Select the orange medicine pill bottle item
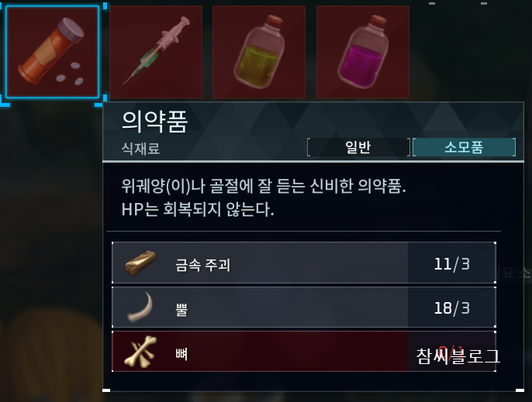 (52, 52)
